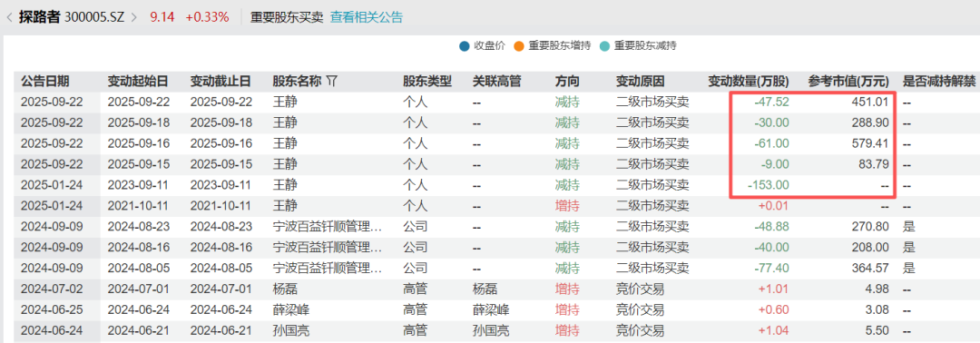Viewport: 980px width, 343px height.
Task: Open filter icon beside 股东名称 header
Action: [332, 82]
